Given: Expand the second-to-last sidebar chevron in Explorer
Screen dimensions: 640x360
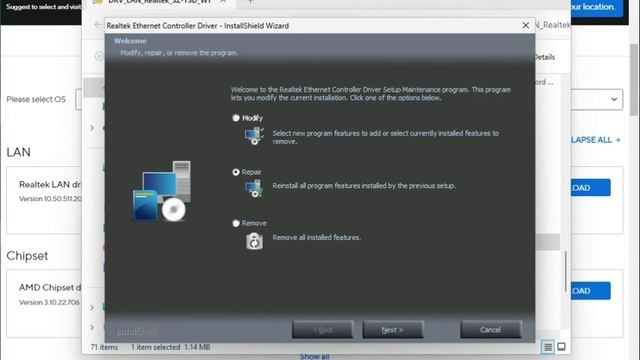Looking at the screenshot, I should [92, 307].
